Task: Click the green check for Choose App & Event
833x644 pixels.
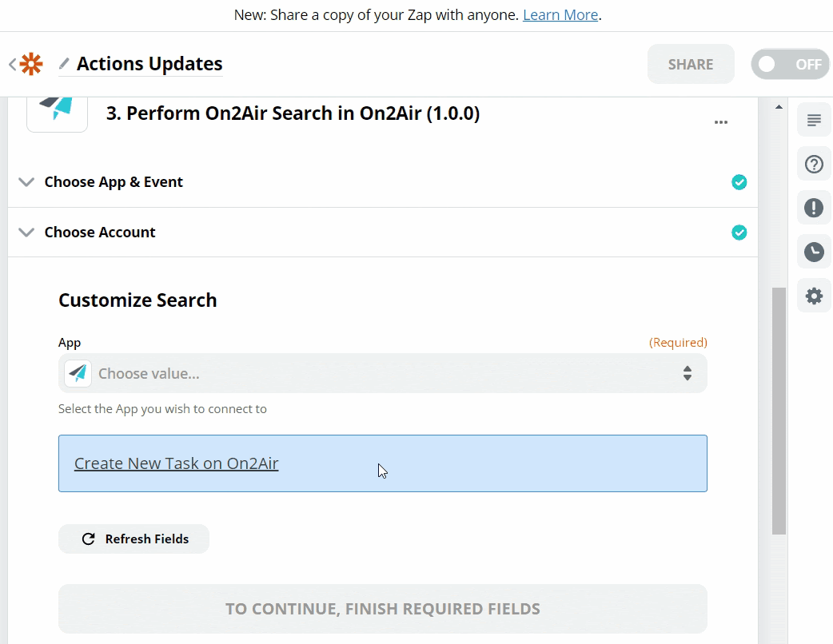Action: pyautogui.click(x=739, y=182)
